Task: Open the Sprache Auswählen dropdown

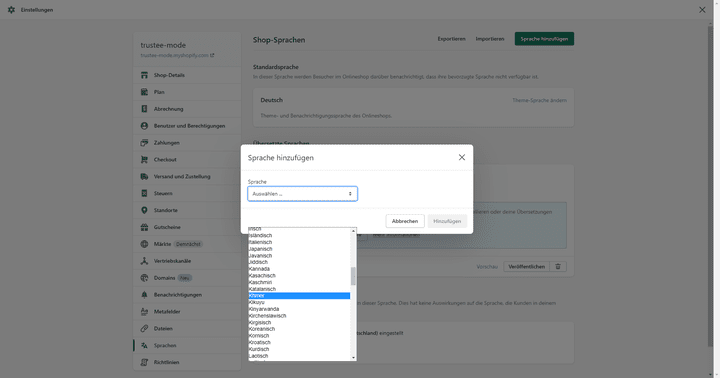Action: pos(303,194)
